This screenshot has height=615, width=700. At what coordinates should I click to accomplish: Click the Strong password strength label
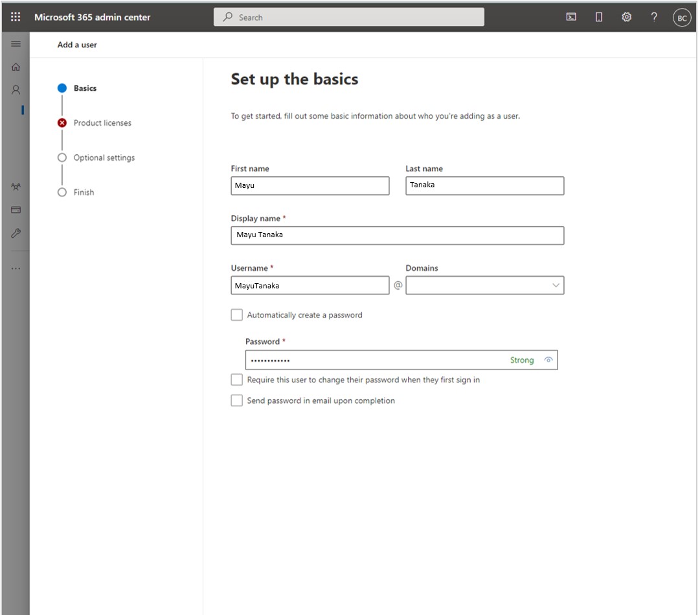tap(522, 360)
